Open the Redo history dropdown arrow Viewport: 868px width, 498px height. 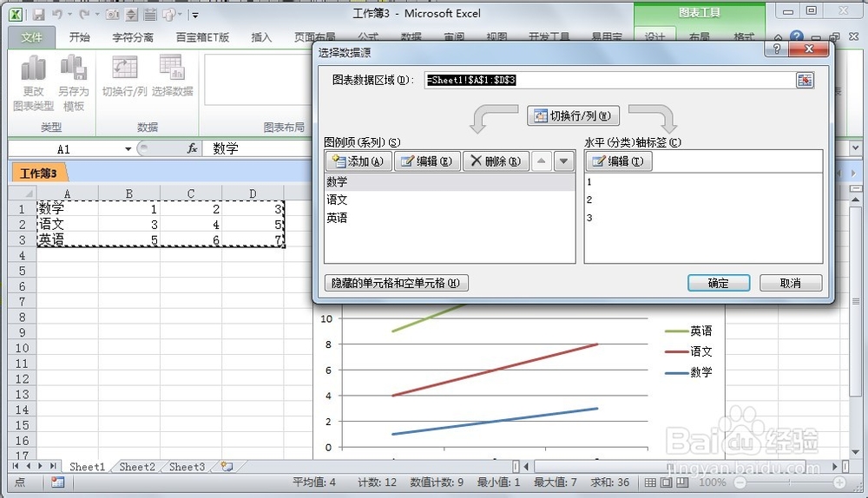pos(97,15)
